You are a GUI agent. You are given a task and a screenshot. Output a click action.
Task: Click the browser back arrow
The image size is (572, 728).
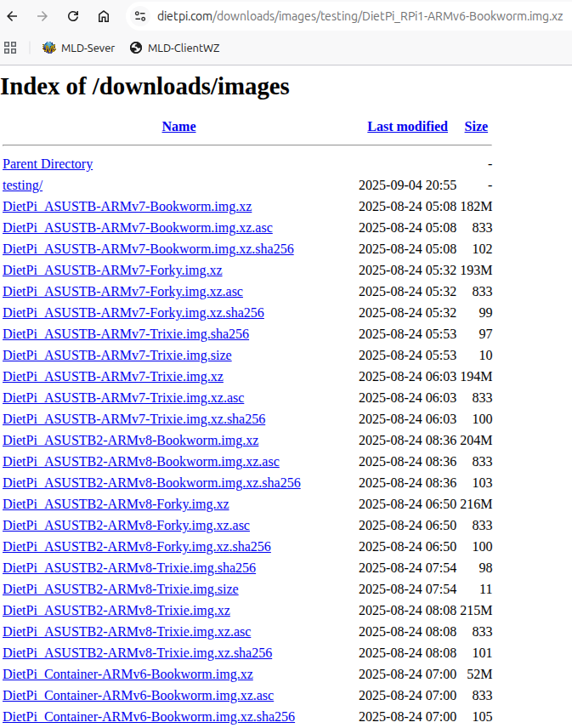pos(13,16)
